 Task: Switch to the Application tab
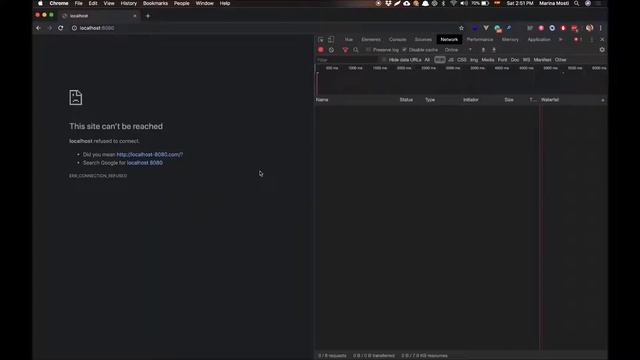click(539, 40)
